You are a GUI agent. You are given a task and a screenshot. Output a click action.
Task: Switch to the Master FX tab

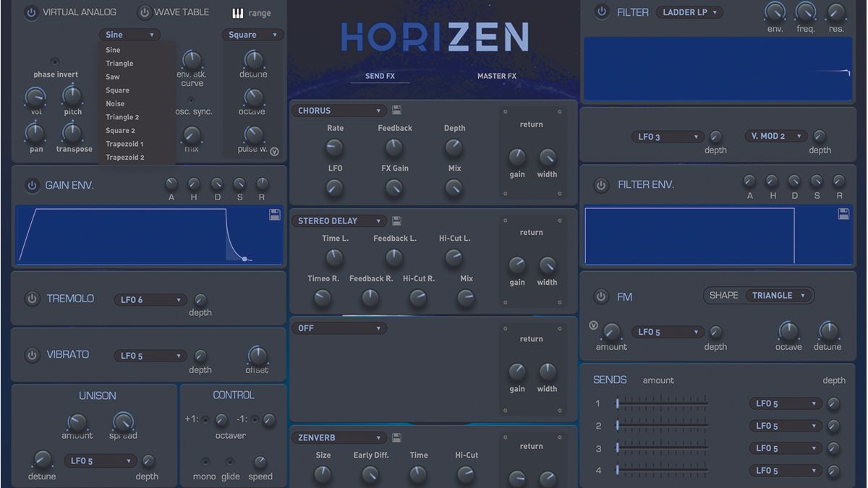pos(496,75)
